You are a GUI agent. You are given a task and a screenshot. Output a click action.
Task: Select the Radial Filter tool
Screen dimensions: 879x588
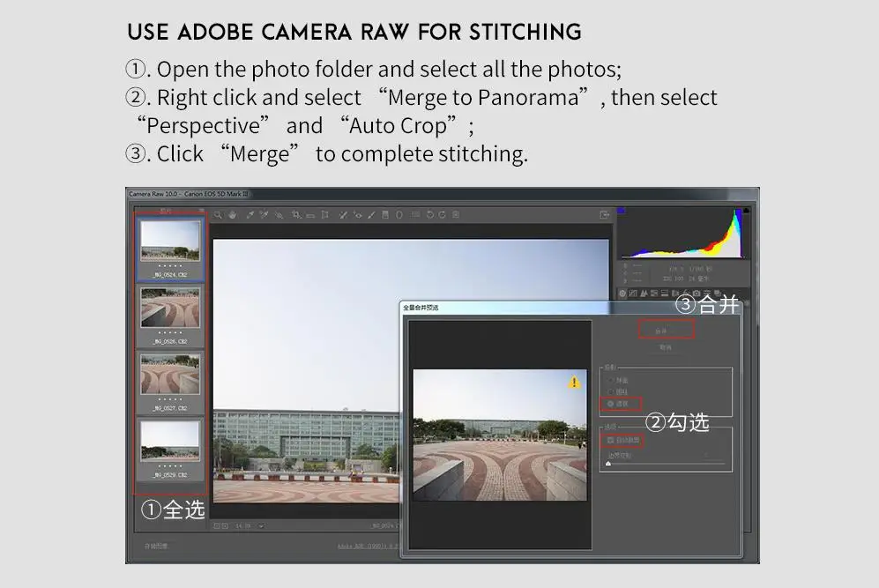coord(399,215)
